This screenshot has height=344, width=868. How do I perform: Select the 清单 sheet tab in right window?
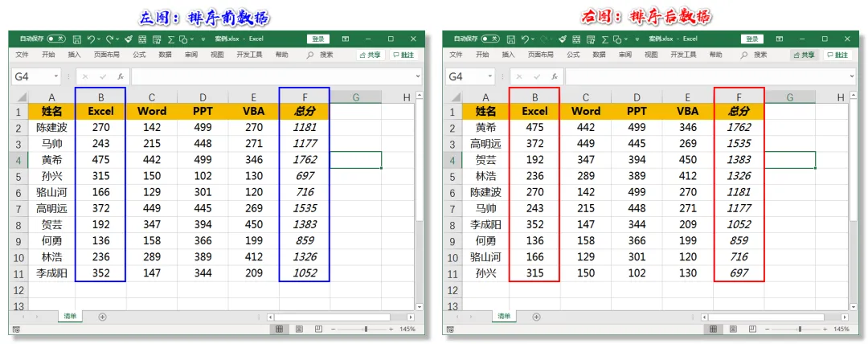tap(504, 317)
